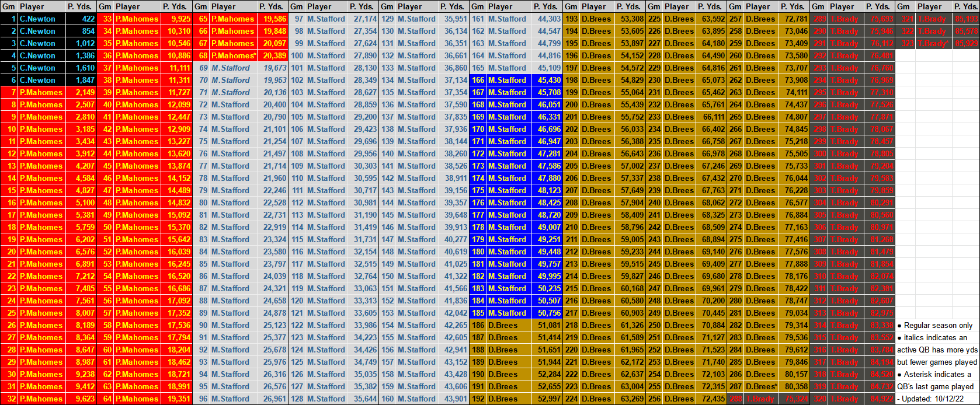Click the 854 passing yards cell

pyautogui.click(x=81, y=31)
